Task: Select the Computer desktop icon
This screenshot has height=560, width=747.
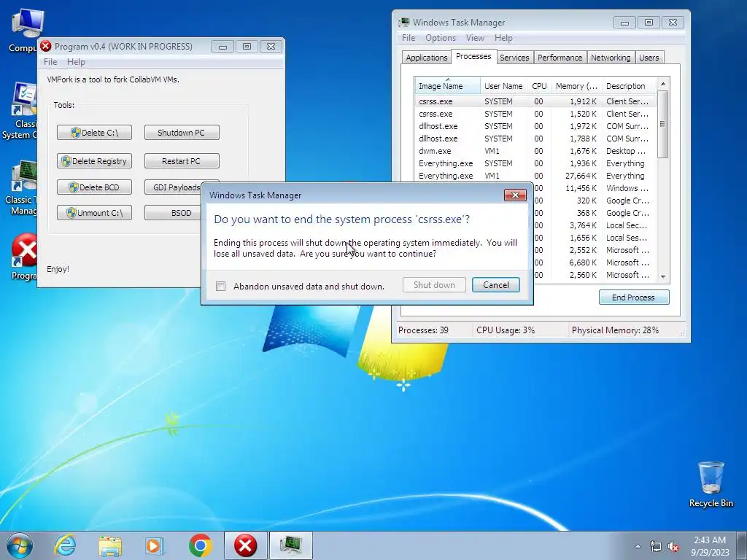Action: point(25,30)
